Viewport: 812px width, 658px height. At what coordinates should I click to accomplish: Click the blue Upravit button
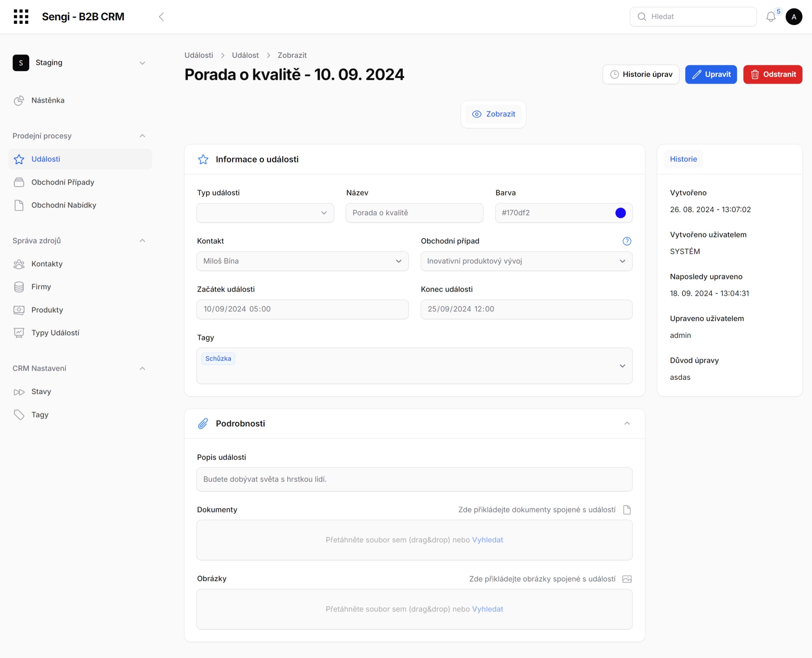pos(711,74)
